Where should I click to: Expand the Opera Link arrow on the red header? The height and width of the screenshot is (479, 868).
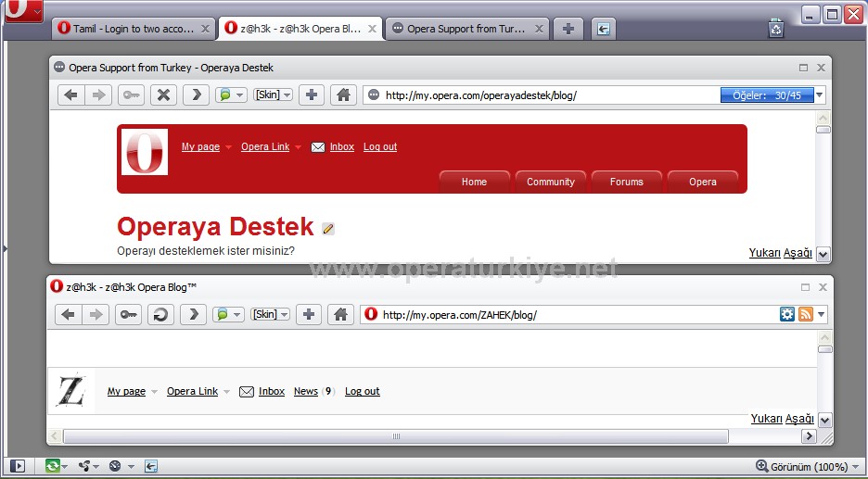(x=298, y=147)
